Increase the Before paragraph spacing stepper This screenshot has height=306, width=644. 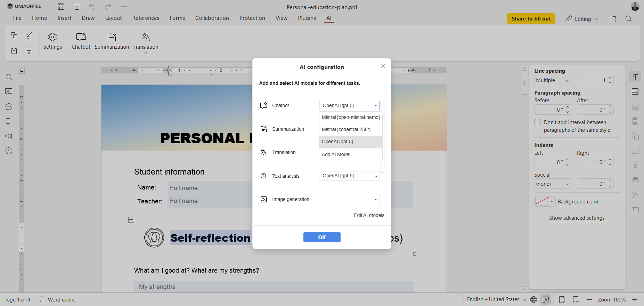(568, 107)
